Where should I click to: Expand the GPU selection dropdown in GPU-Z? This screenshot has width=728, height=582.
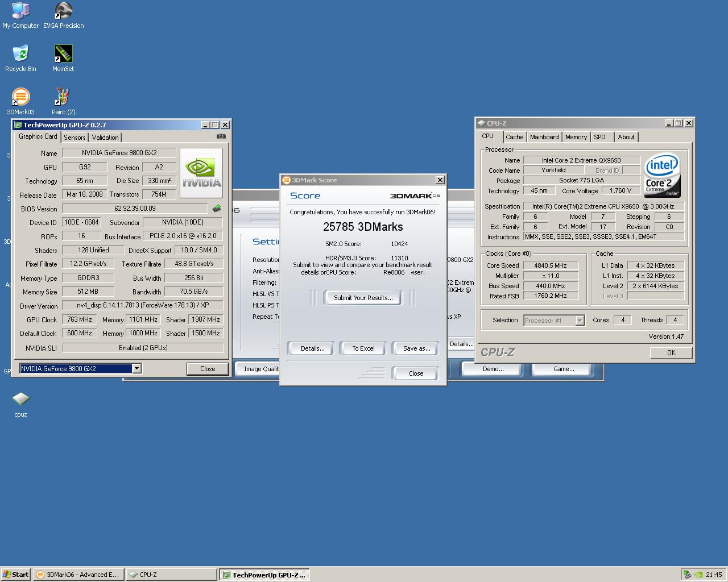tap(136, 369)
